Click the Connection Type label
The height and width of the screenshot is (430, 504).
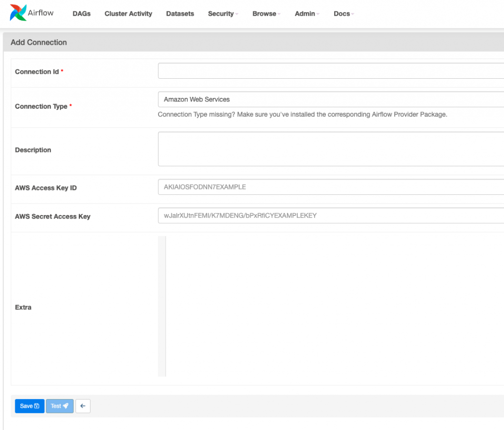click(x=41, y=106)
